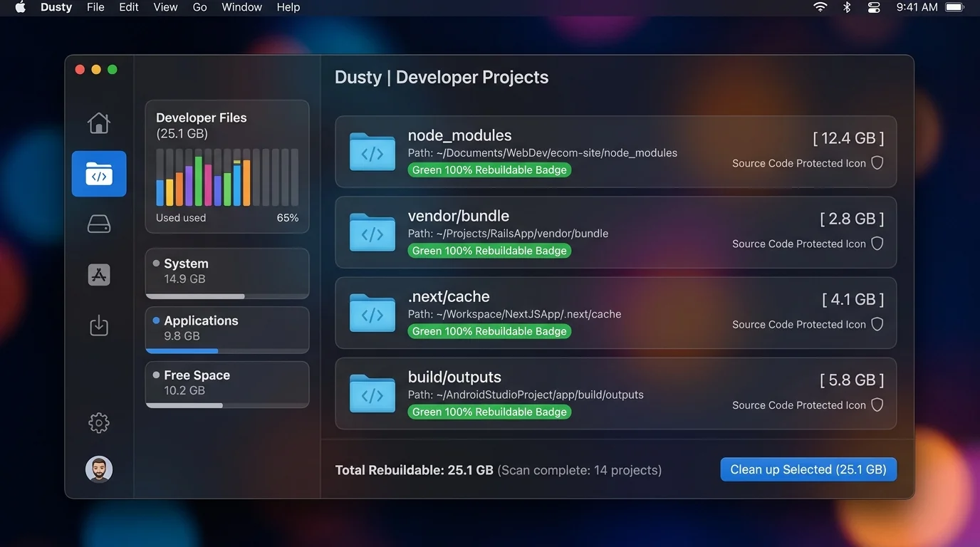Open the Applications sidebar icon
The image size is (980, 547).
click(x=99, y=275)
